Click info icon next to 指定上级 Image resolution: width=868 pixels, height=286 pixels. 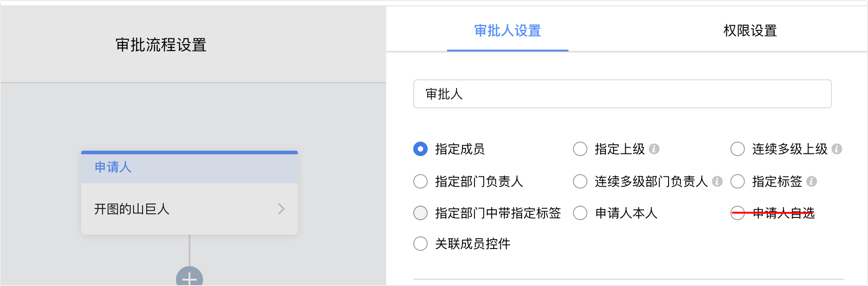click(654, 149)
